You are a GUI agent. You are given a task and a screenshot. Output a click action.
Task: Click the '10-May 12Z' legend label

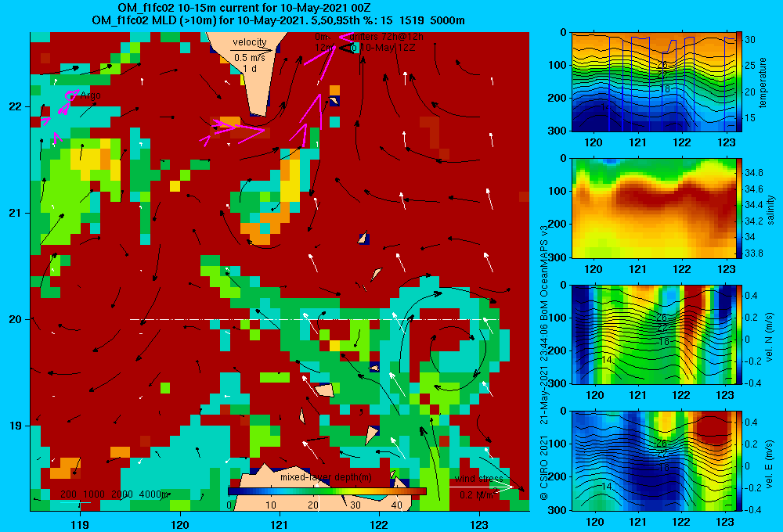(388, 48)
